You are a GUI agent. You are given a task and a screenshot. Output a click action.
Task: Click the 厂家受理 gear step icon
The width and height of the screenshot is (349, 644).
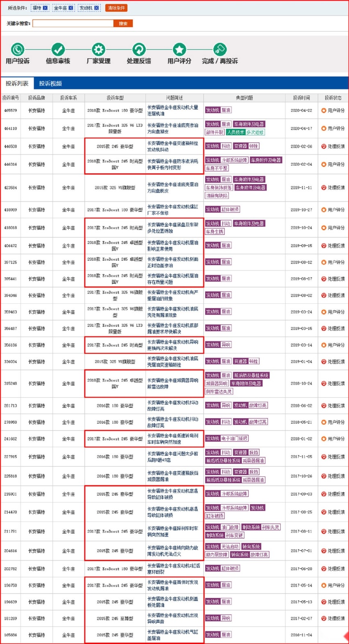(98, 50)
